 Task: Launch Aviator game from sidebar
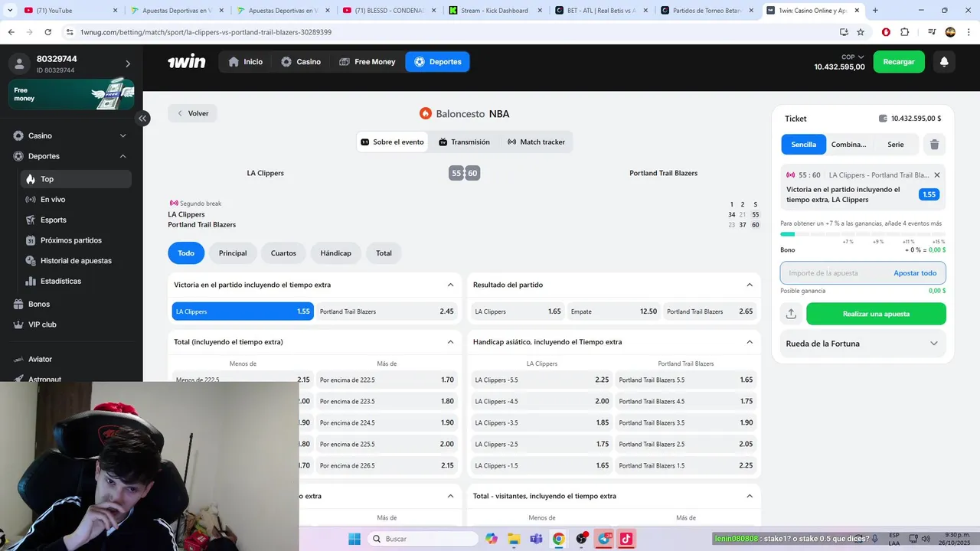point(70,359)
